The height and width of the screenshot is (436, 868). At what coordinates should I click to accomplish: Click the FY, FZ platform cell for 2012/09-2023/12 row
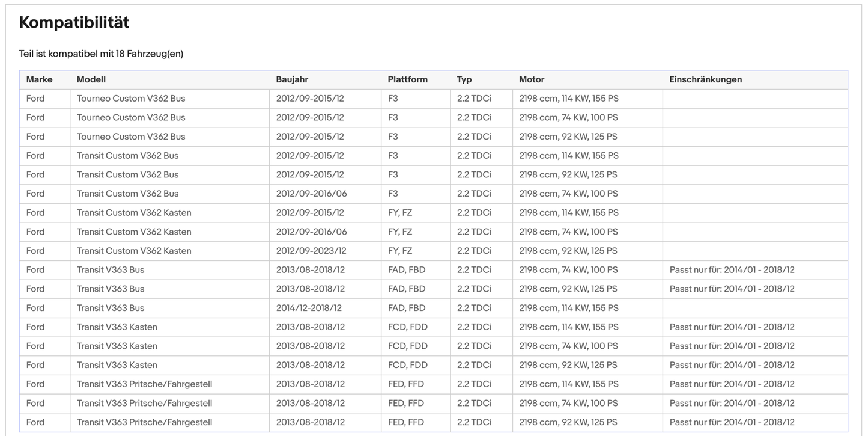click(400, 251)
